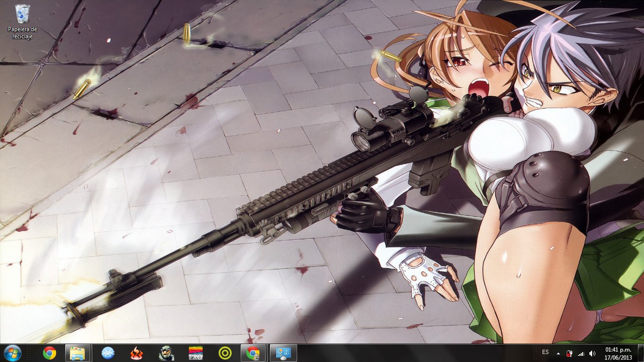Launch Google Chrome pinned beside the Start orb
Viewport: 644px width, 362px height.
point(49,353)
